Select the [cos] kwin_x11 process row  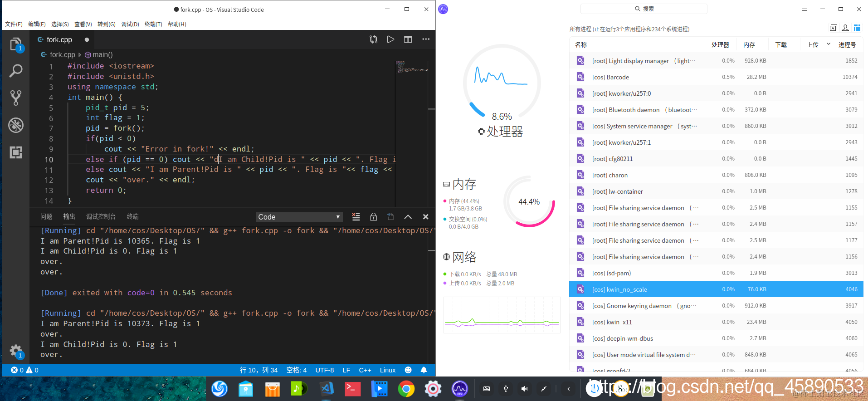[717, 322]
